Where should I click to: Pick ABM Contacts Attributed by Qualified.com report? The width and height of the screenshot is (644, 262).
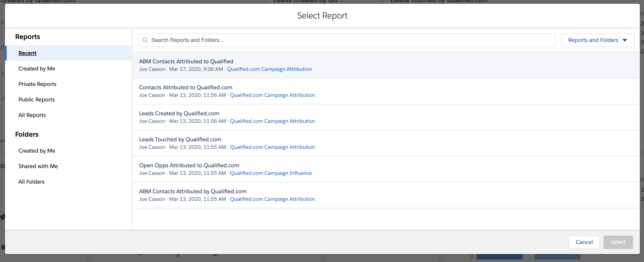(x=386, y=195)
